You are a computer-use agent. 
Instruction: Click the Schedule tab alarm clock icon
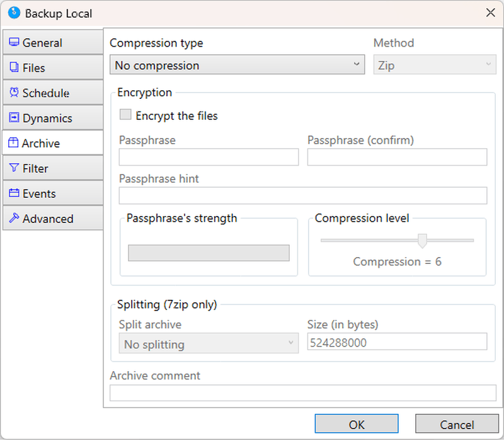coord(14,92)
